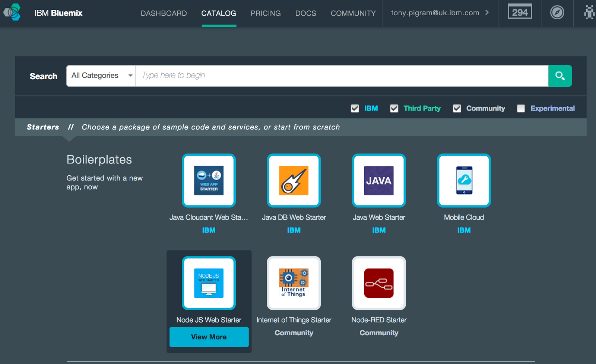Click the Community label under Internet of Things Starter
The height and width of the screenshot is (364, 596).
click(x=294, y=333)
